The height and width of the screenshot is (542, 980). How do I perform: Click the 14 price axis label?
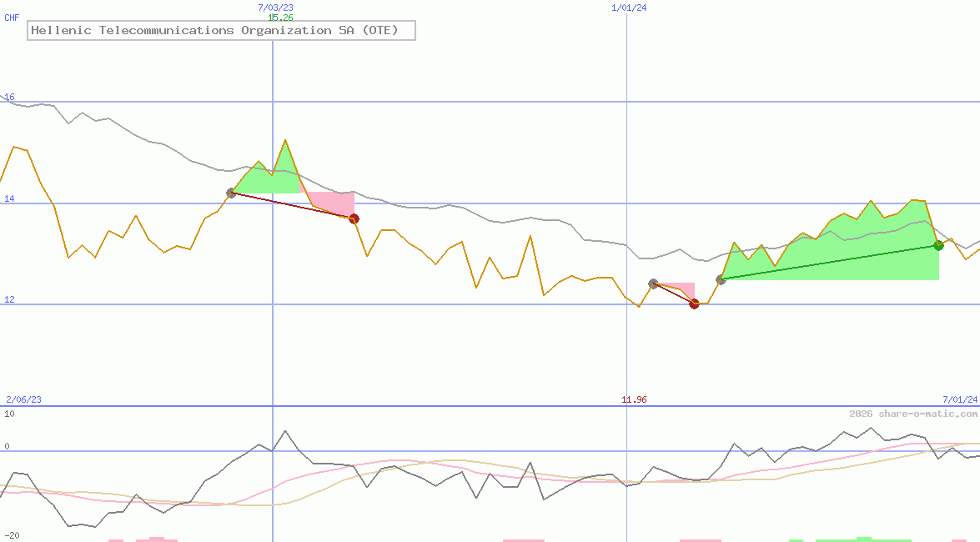pos(10,199)
